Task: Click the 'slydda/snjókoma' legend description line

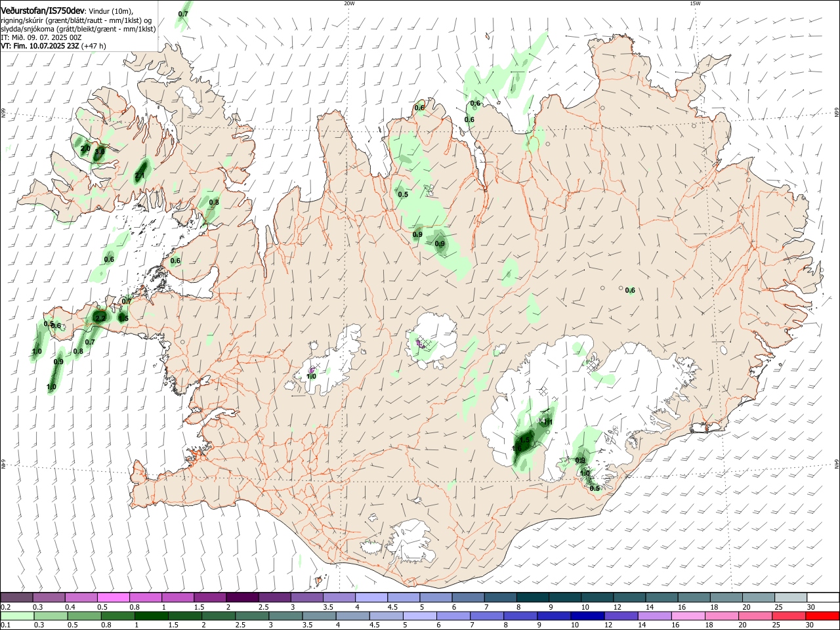Action: point(78,29)
